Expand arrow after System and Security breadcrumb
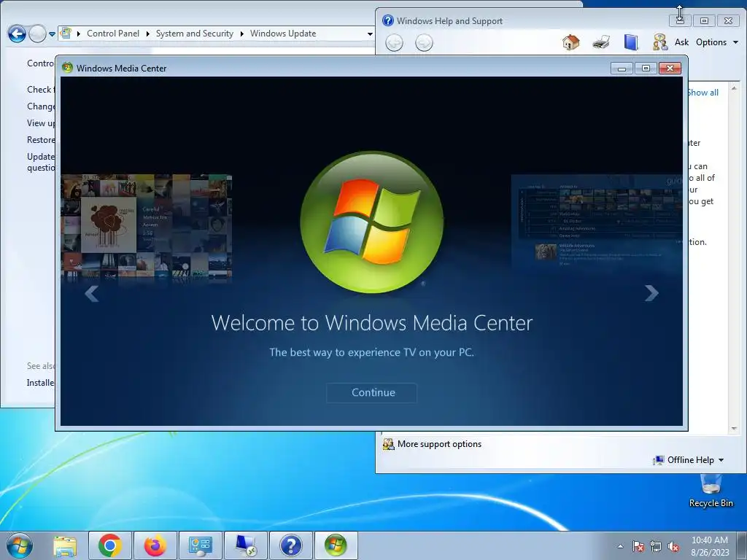747x560 pixels. point(241,34)
